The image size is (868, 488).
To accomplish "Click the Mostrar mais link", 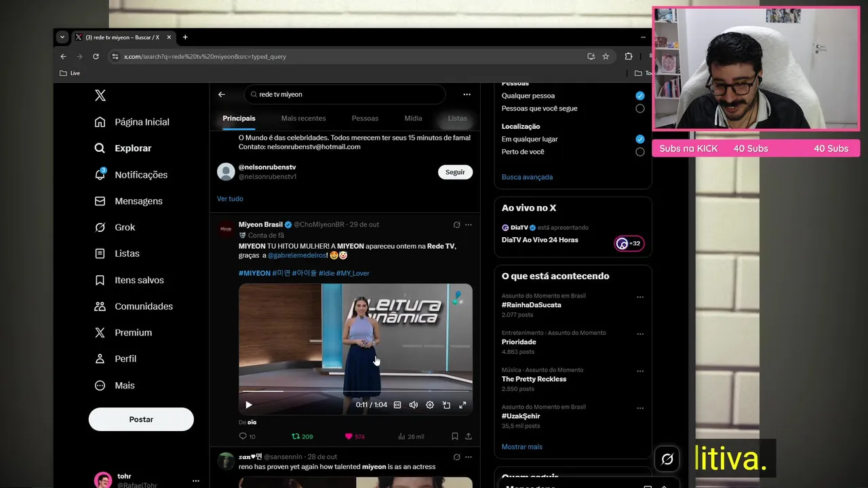I will coord(522,447).
